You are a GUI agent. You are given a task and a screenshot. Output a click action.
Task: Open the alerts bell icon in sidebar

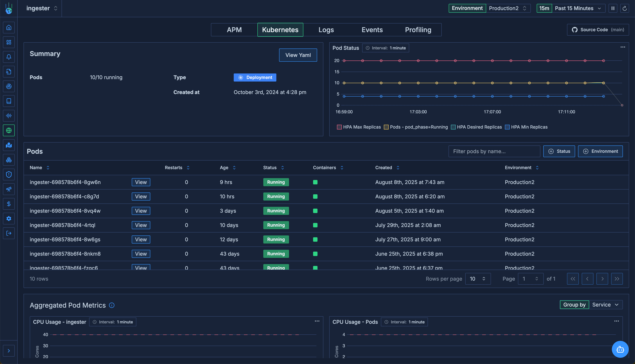[x=9, y=57]
